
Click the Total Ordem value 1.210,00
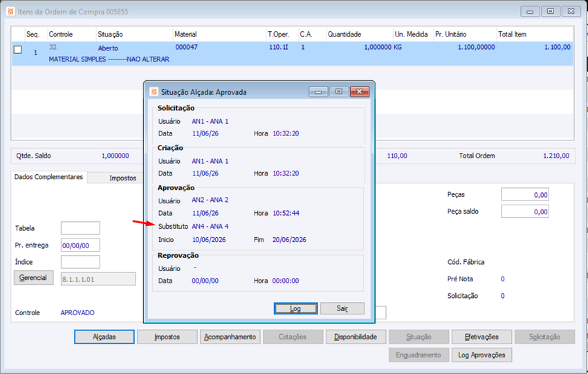click(x=556, y=156)
